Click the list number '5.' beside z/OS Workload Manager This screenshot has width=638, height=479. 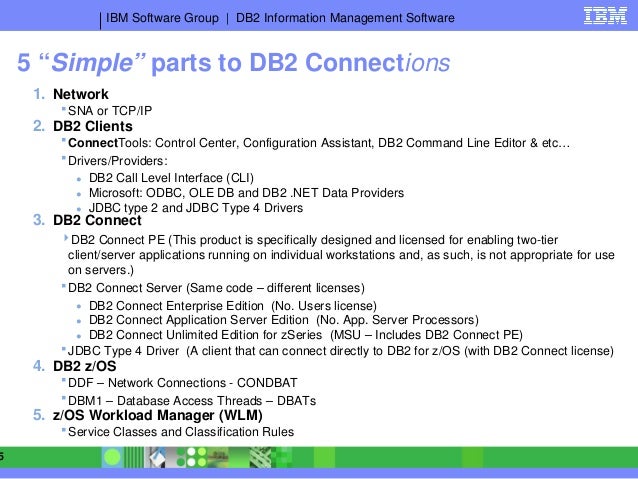point(39,415)
